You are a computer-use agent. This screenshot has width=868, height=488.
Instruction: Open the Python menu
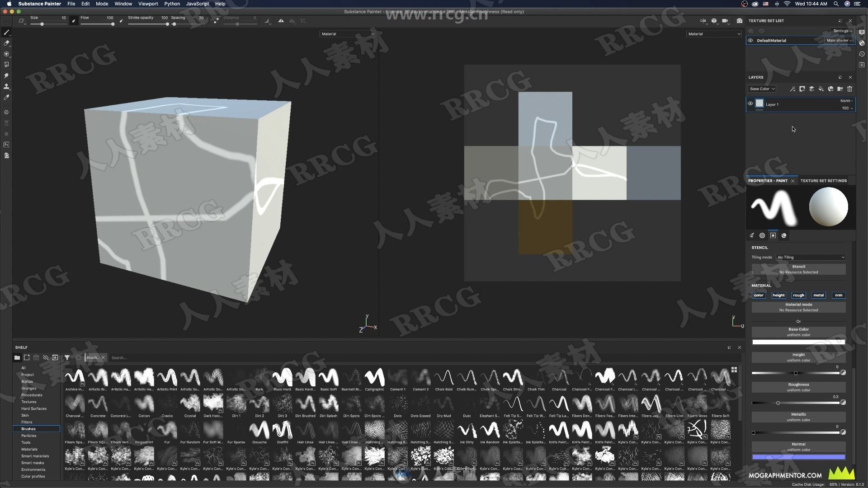click(x=172, y=4)
